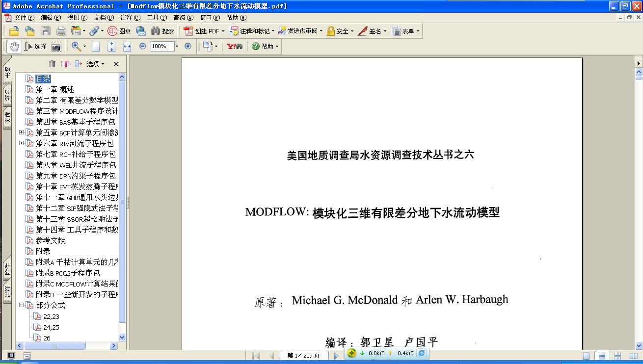
Task: Go to 第一章 概述 bookmark
Action: (x=55, y=89)
